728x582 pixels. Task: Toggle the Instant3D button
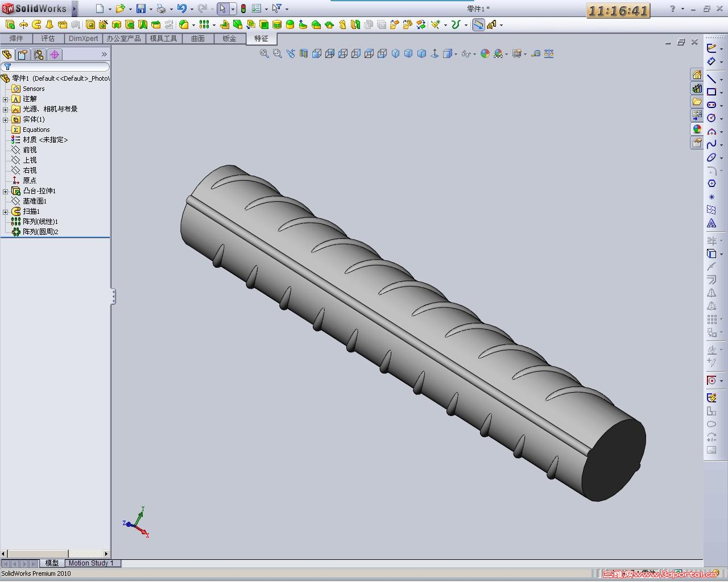[478, 24]
